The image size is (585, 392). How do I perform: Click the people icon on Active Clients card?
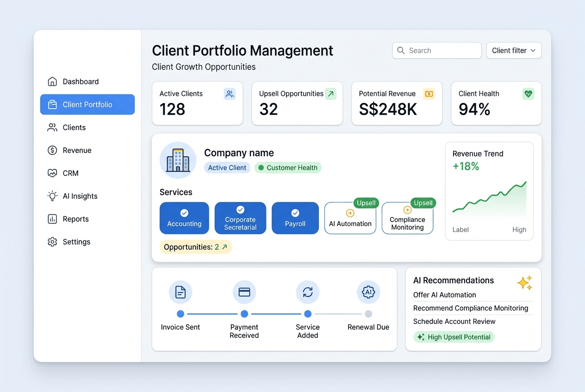230,94
